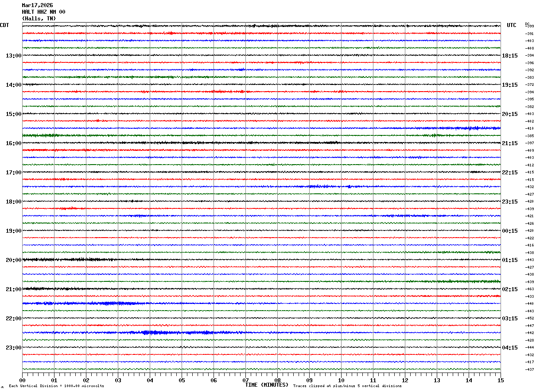Click the DC offset value '-408'
Viewport: 536px width, 392px height.
click(x=529, y=48)
